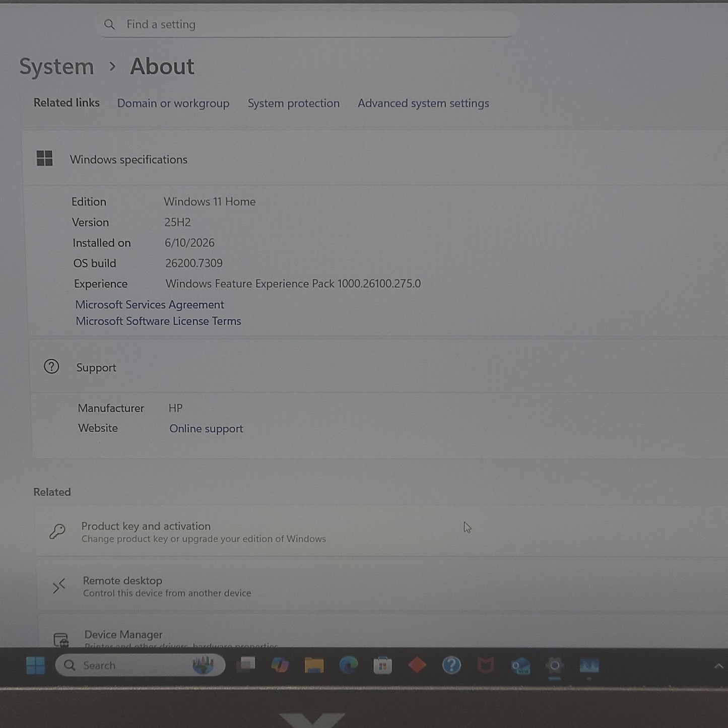Collapse the Support section header
Image resolution: width=728 pixels, height=728 pixels.
379,367
